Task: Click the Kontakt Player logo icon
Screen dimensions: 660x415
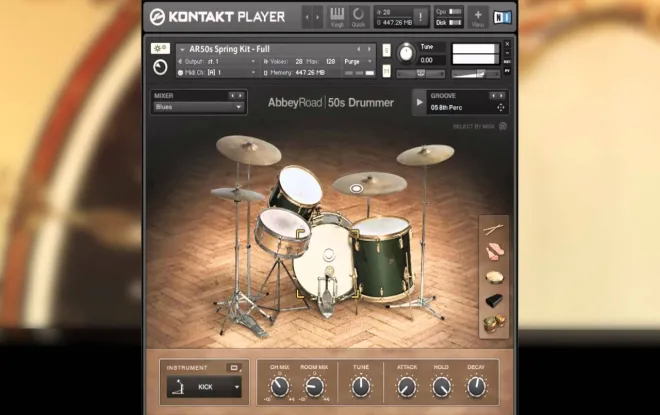Action: (157, 17)
